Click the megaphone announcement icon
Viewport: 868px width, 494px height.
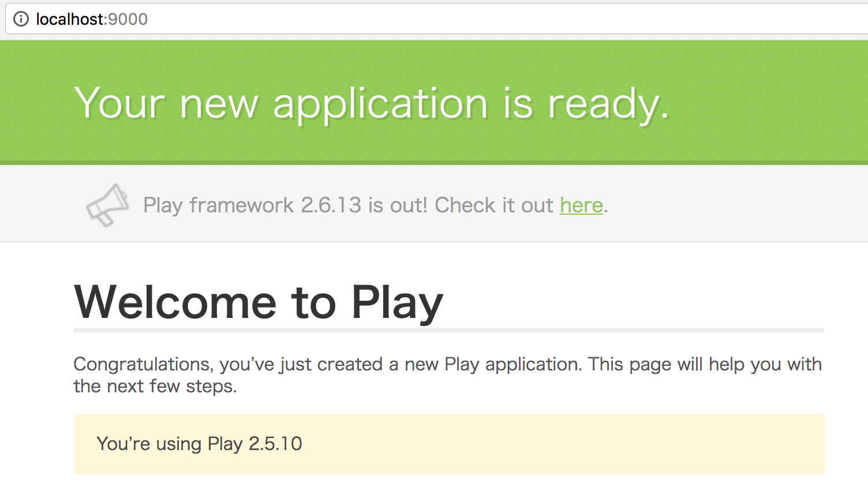coord(107,205)
